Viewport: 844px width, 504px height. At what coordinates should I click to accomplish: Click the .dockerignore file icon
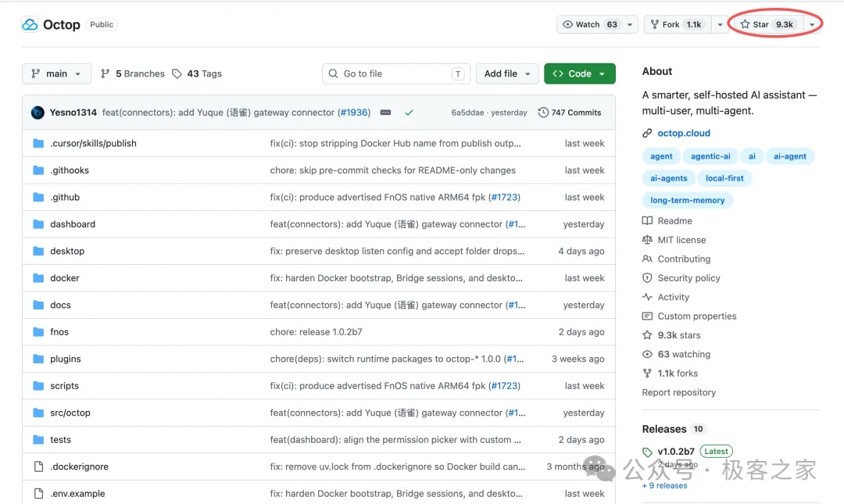[38, 466]
